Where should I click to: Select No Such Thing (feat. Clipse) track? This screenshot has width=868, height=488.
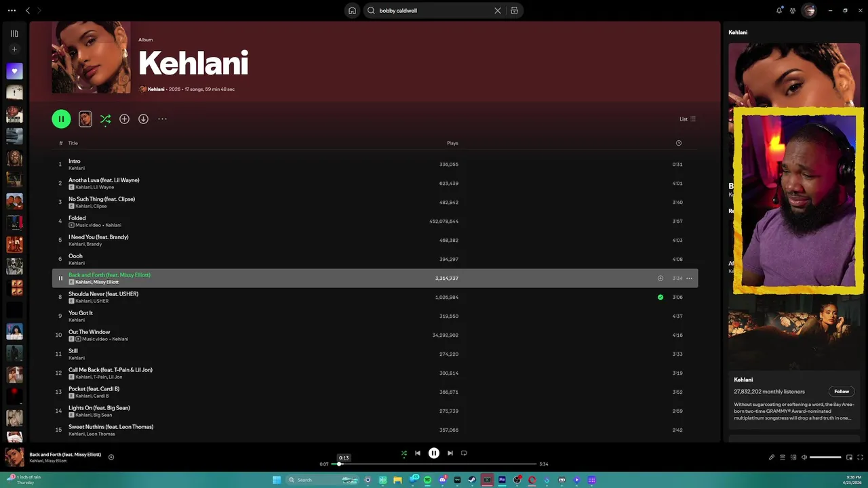pyautogui.click(x=375, y=202)
